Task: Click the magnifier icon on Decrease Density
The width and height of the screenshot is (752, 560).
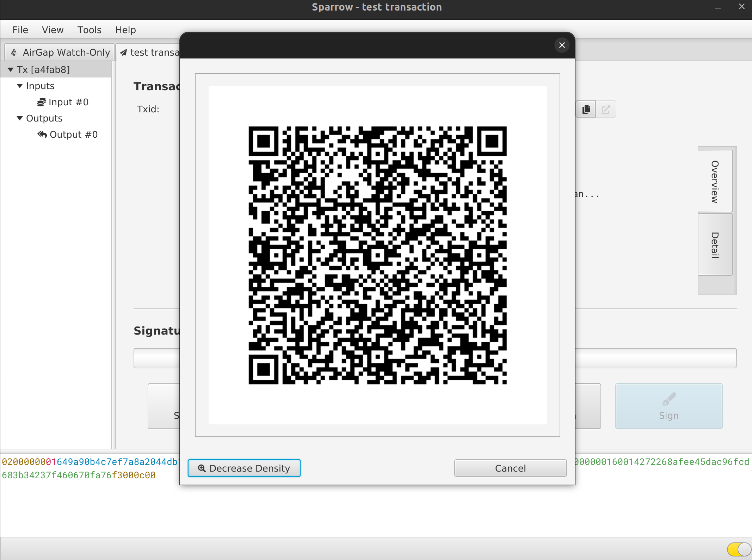Action: click(x=202, y=468)
